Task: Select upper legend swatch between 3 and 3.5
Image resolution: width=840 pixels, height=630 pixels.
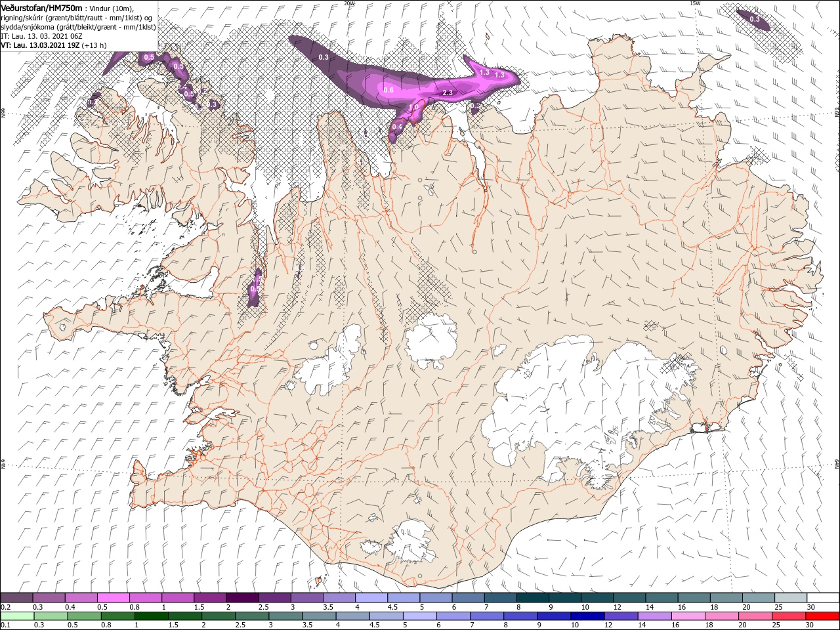Action: [306, 597]
